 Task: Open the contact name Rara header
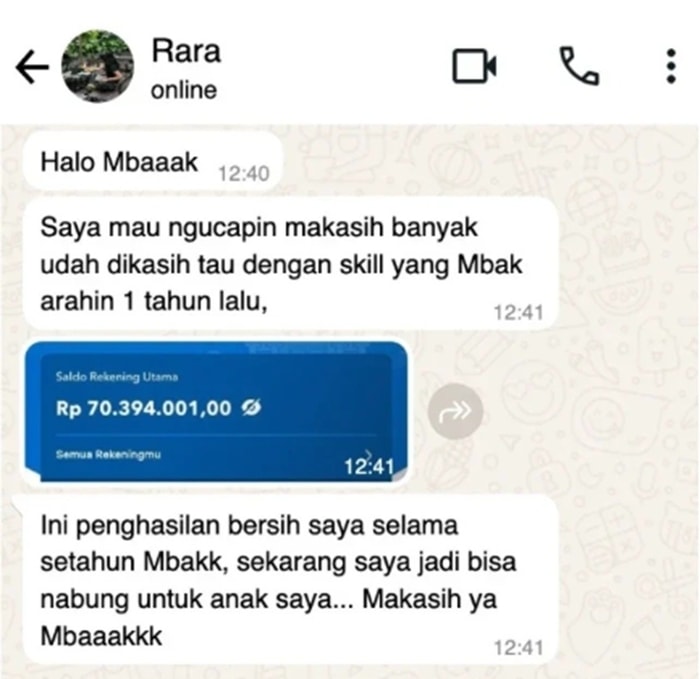click(x=186, y=51)
